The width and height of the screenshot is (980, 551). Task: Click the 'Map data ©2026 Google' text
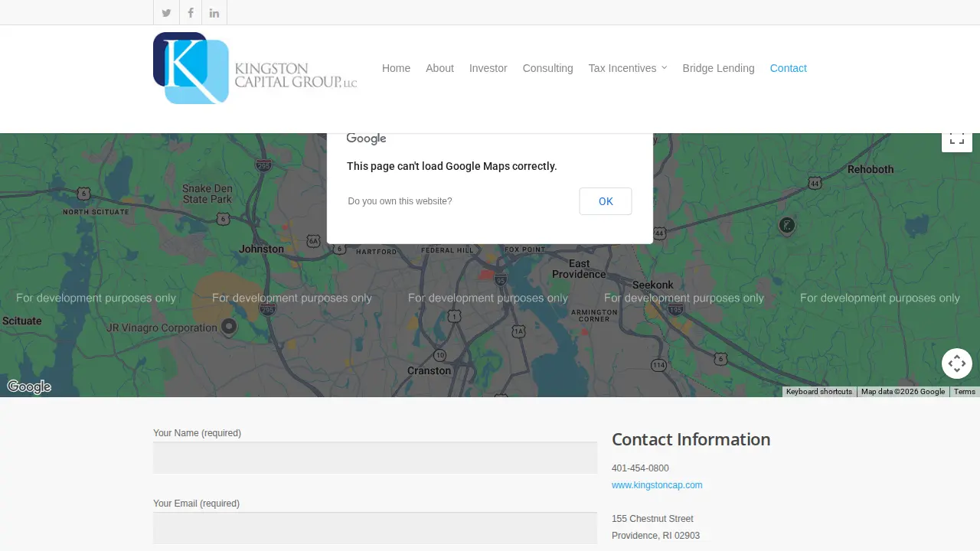(x=903, y=392)
